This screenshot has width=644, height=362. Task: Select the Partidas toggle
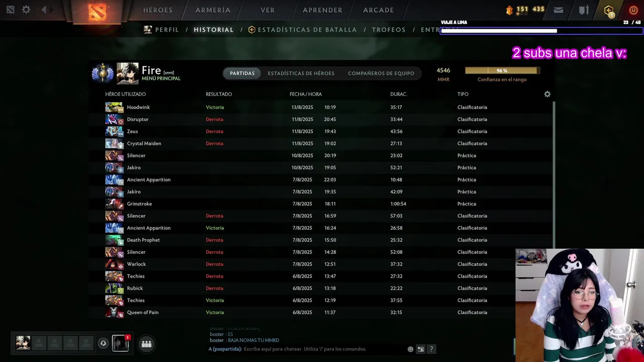pyautogui.click(x=242, y=73)
